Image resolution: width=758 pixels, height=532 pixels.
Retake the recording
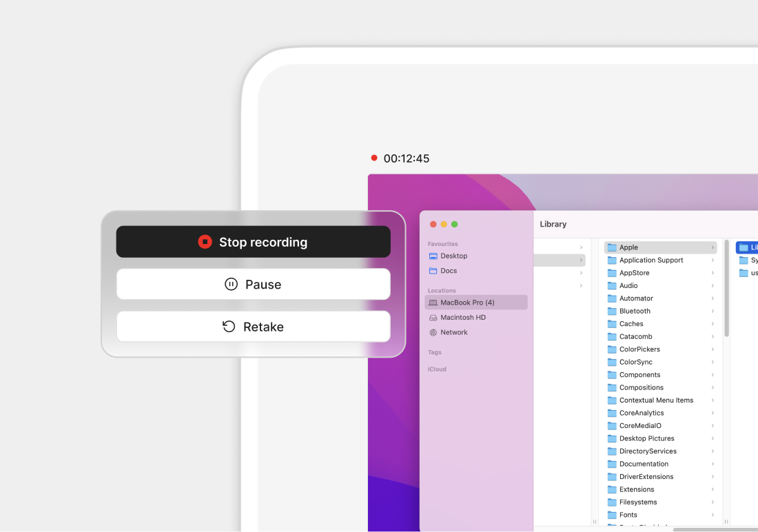click(x=254, y=327)
